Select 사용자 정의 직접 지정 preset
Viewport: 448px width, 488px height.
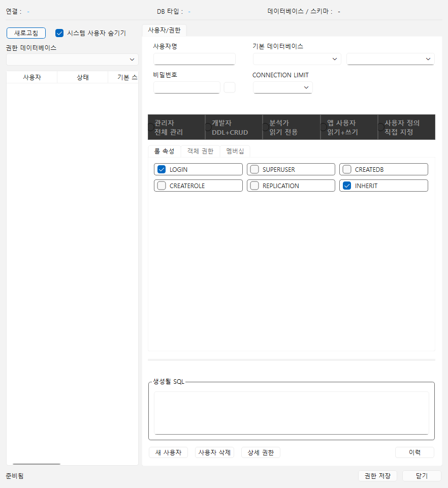click(406, 127)
